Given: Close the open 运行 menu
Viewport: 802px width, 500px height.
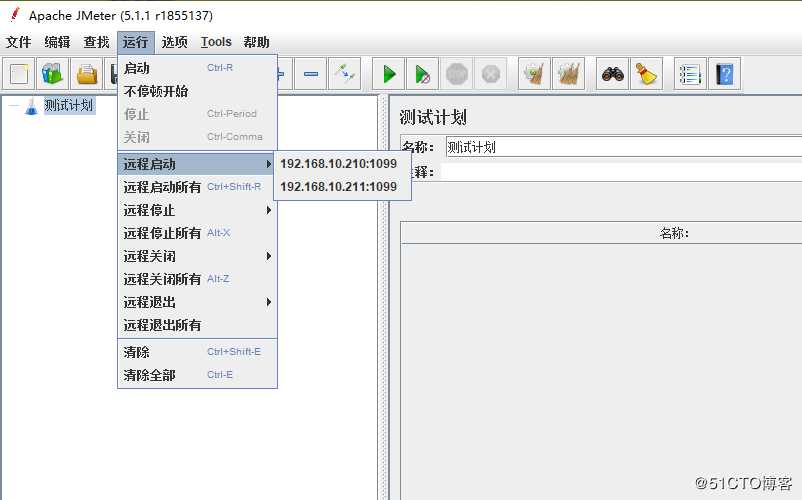Looking at the screenshot, I should (136, 42).
